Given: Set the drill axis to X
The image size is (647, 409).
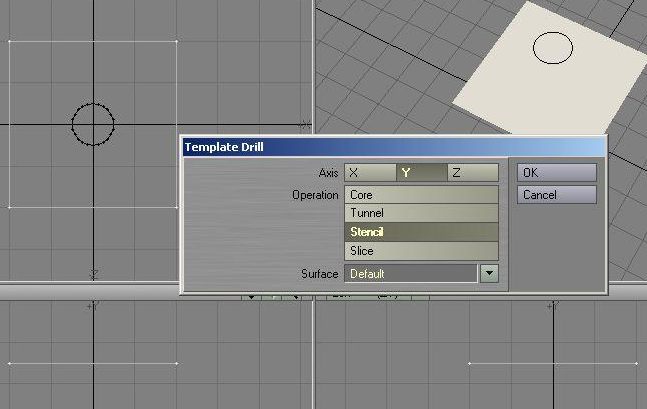Looking at the screenshot, I should tap(369, 173).
